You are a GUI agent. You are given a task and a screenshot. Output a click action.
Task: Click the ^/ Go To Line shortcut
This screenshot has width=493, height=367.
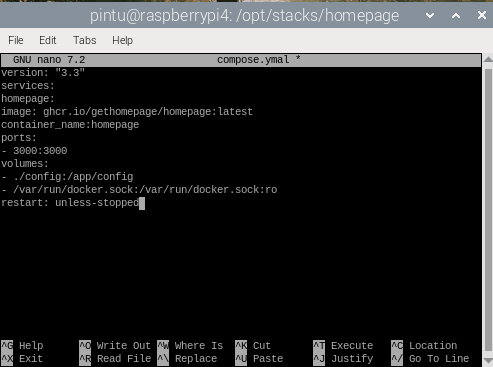click(430, 359)
